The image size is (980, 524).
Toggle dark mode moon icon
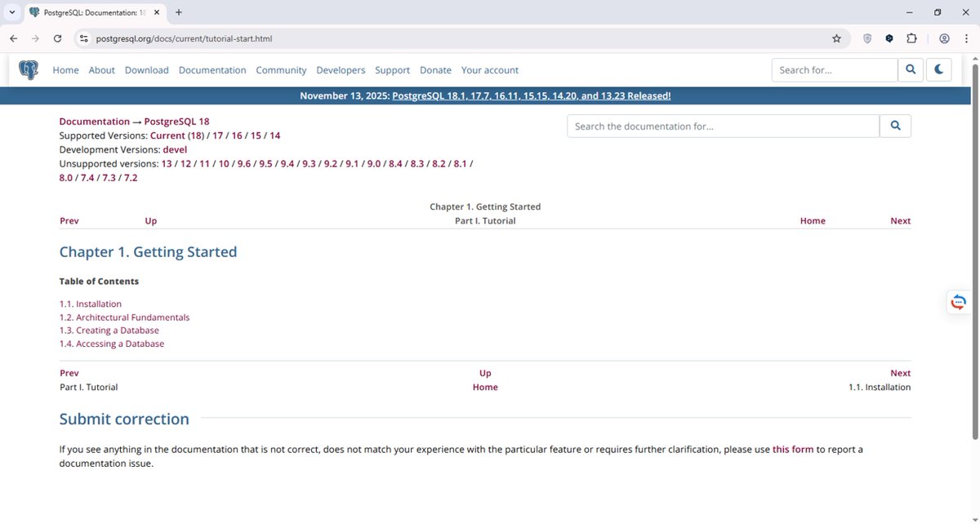[939, 70]
